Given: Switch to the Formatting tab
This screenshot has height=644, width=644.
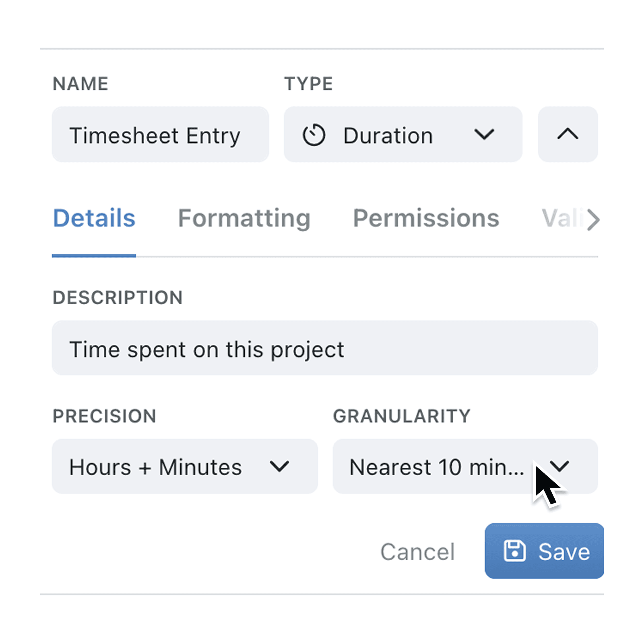Looking at the screenshot, I should [244, 218].
